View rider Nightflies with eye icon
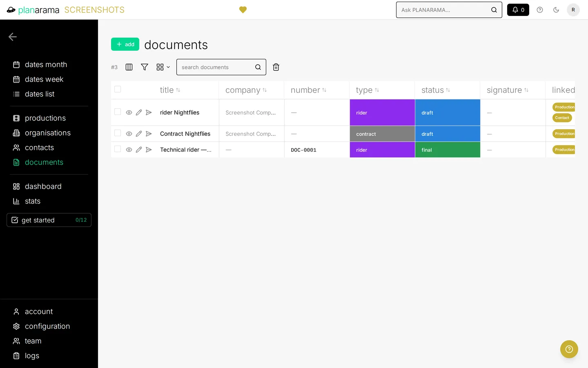This screenshot has height=368, width=588. click(x=129, y=112)
